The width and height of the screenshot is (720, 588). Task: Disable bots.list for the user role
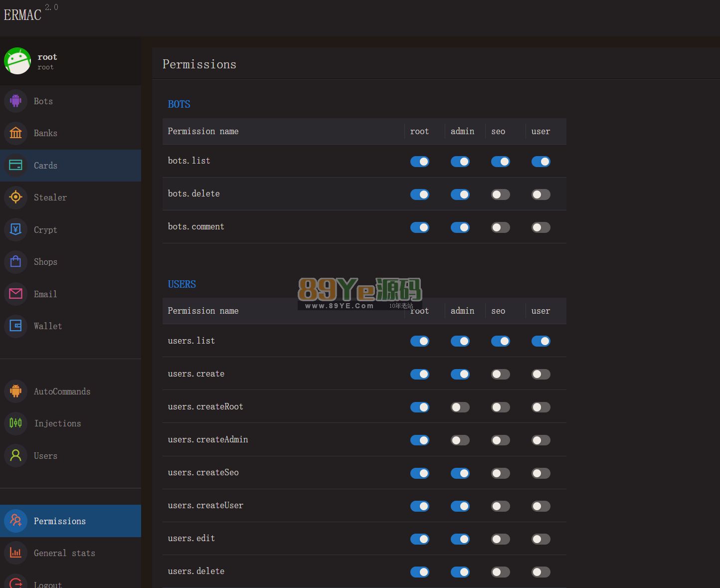coord(540,162)
